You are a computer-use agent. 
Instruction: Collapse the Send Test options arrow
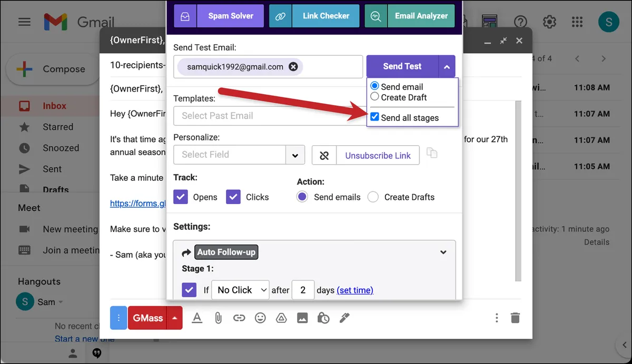coord(447,67)
